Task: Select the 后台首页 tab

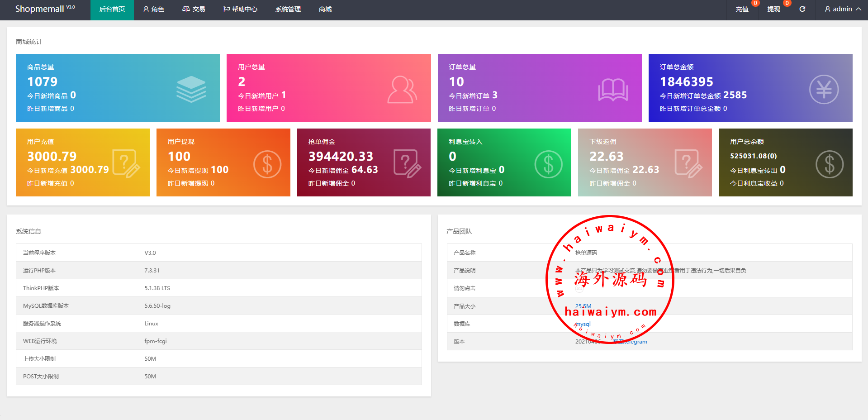Action: (112, 9)
